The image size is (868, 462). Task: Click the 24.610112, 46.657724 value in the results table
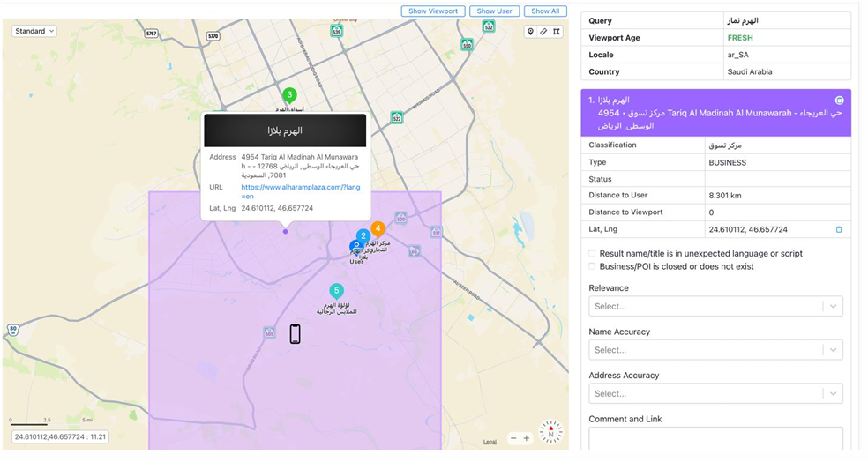pos(748,229)
